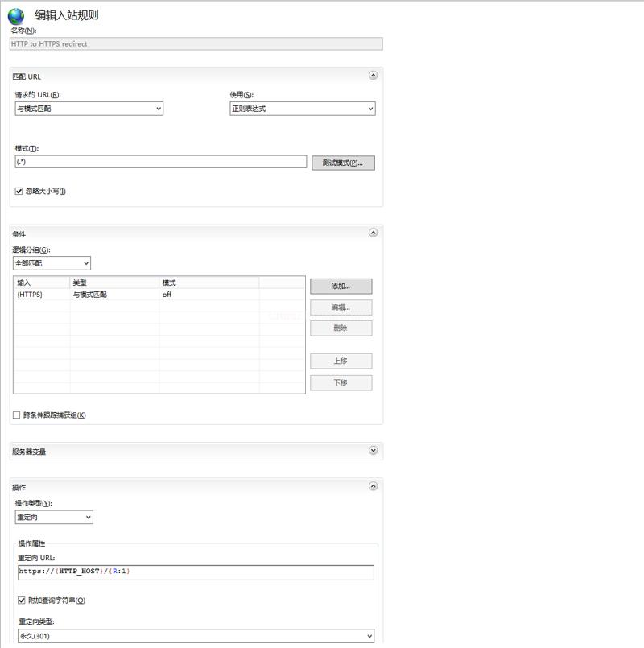Uncheck the 忽略大小写 checkbox
644x648 pixels.
(x=19, y=191)
